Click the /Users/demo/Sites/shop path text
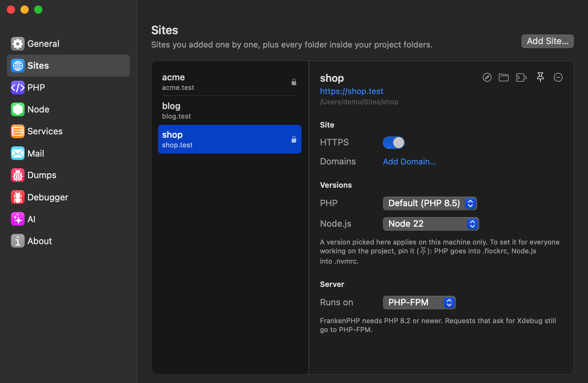This screenshot has width=588, height=383. point(359,102)
